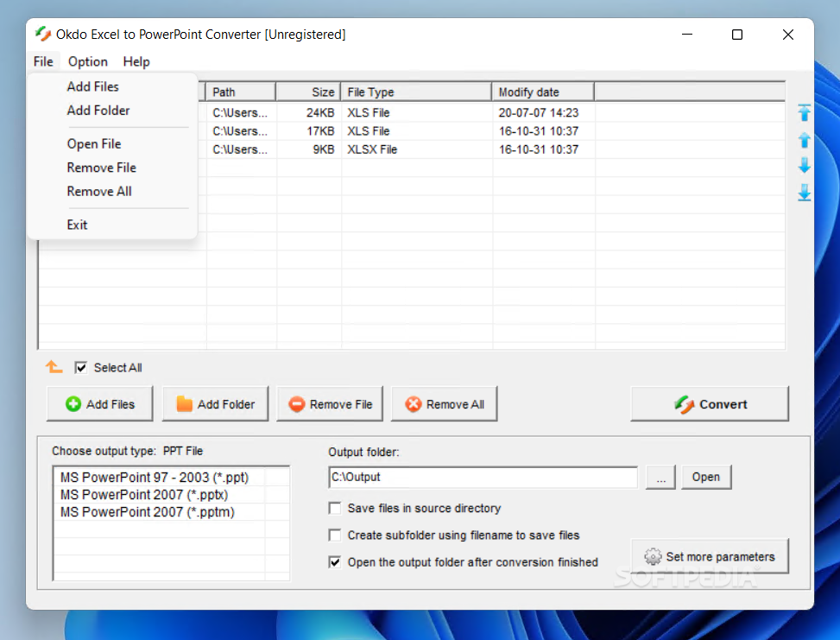Screen dimensions: 840x640
Task: Open the output folder
Action: (x=706, y=477)
